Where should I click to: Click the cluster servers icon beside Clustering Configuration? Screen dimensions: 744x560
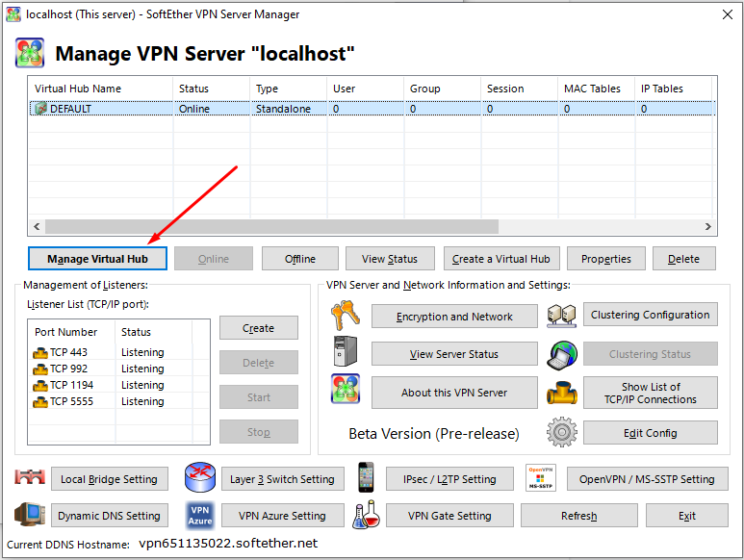[x=561, y=316]
